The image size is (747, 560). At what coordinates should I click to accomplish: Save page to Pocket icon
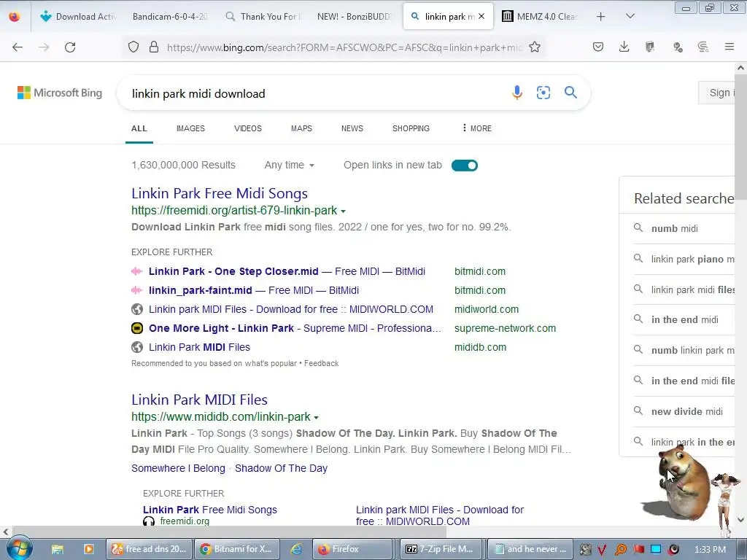click(x=598, y=47)
